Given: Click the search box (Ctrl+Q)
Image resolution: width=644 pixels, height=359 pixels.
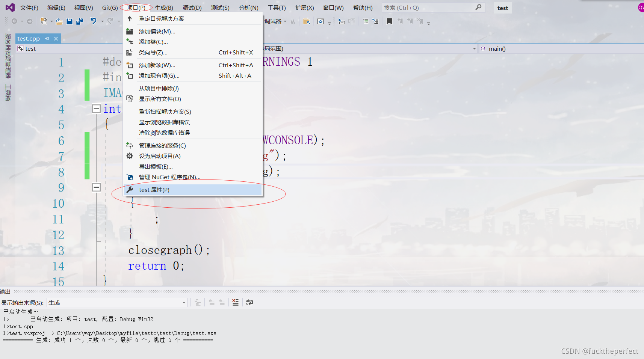Looking at the screenshot, I should point(433,8).
